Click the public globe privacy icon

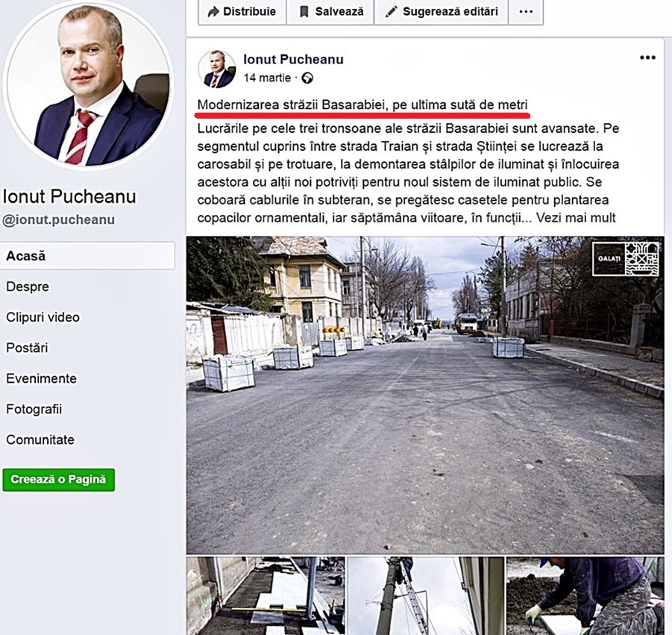(x=307, y=78)
